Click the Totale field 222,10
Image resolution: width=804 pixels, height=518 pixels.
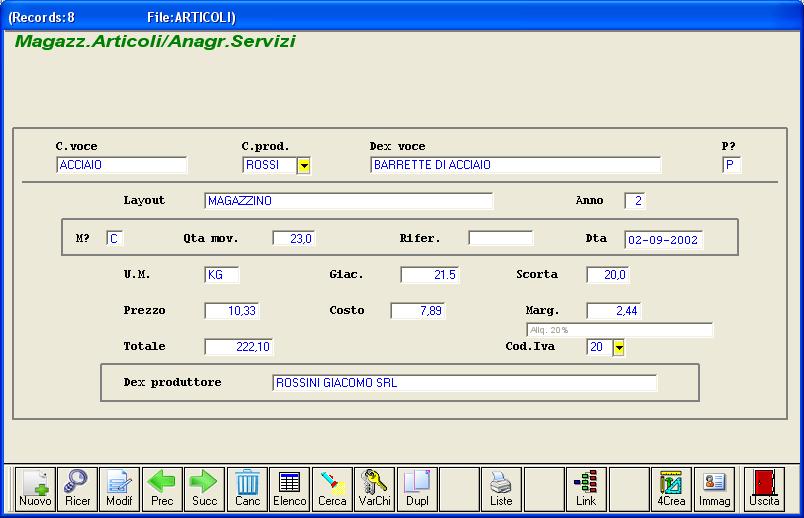[239, 347]
